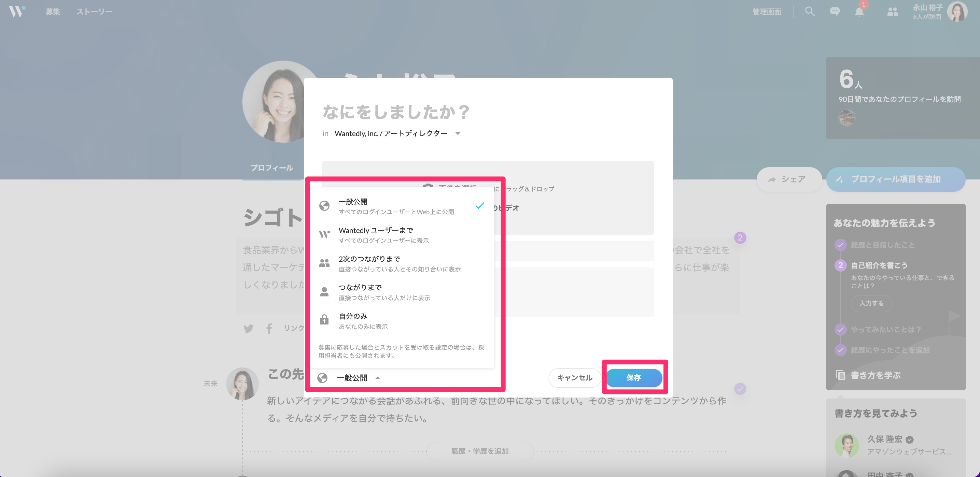The width and height of the screenshot is (980, 477).
Task: Open the 募集 menu item
Action: pyautogui.click(x=53, y=12)
